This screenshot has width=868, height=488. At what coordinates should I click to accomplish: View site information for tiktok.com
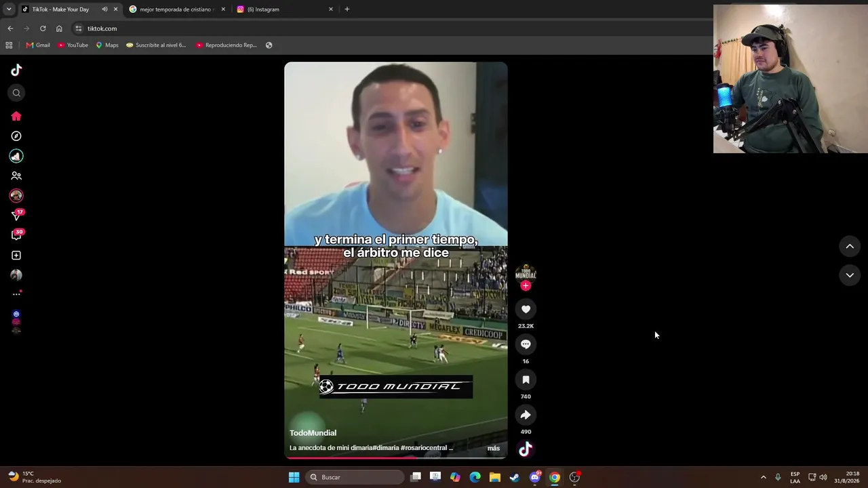79,28
